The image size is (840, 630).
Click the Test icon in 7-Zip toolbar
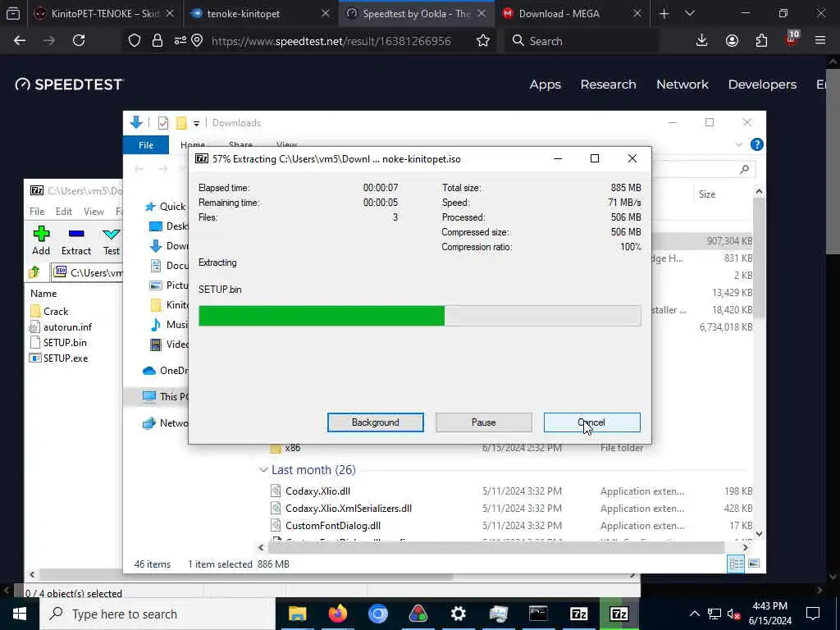pyautogui.click(x=112, y=240)
